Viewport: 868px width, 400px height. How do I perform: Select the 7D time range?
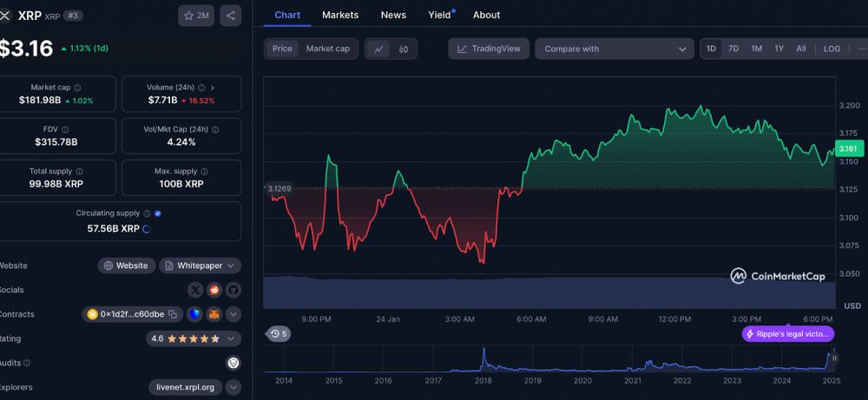(733, 49)
